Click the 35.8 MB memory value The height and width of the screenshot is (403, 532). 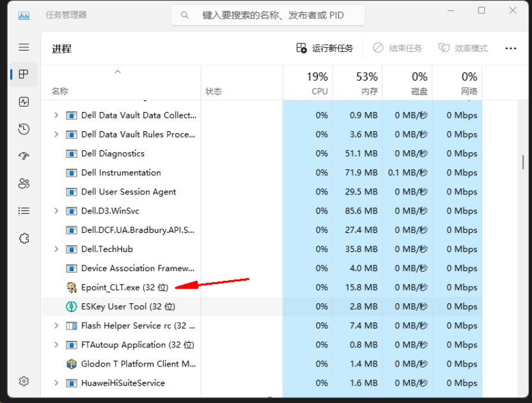click(361, 249)
